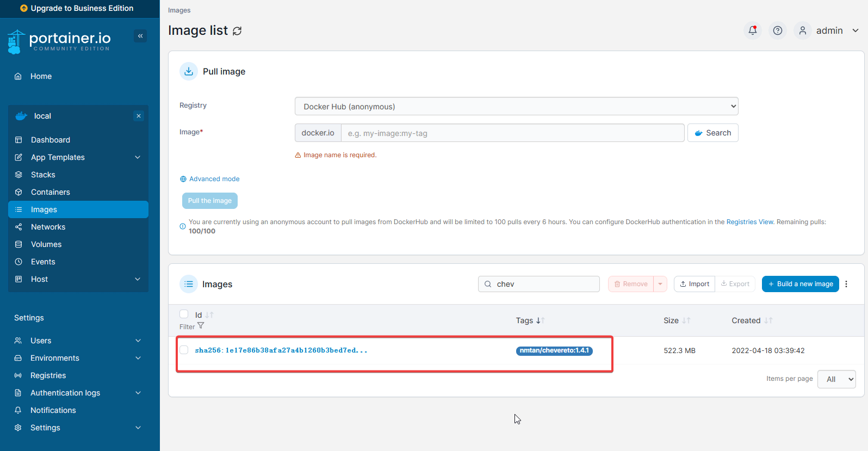Expand the Users submenu chevron
The height and width of the screenshot is (451, 868).
click(x=138, y=341)
